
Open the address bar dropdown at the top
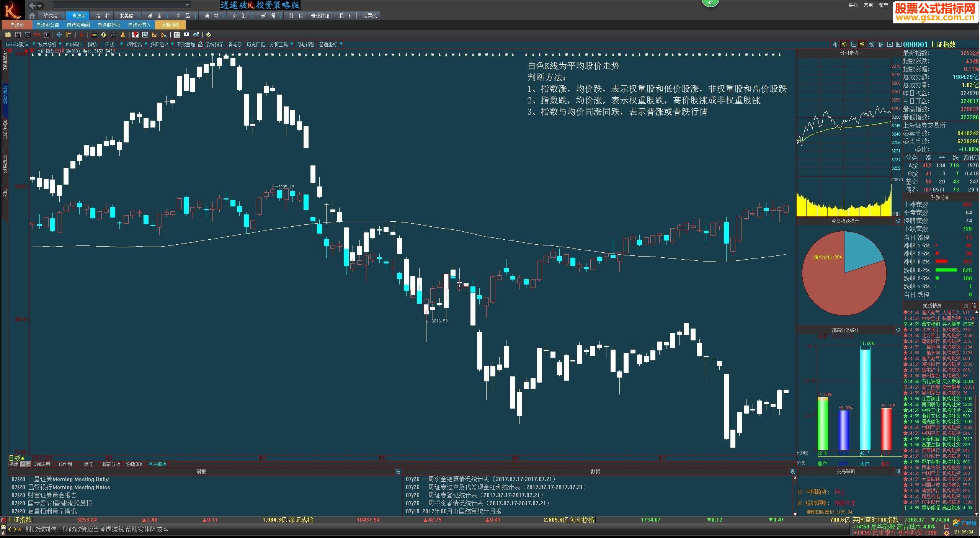tap(187, 5)
